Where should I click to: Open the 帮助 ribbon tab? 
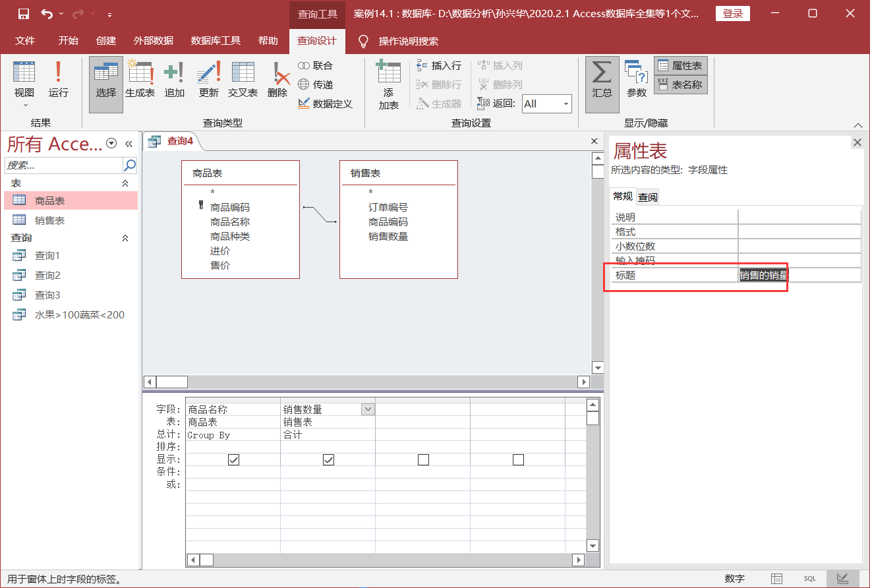pyautogui.click(x=268, y=41)
